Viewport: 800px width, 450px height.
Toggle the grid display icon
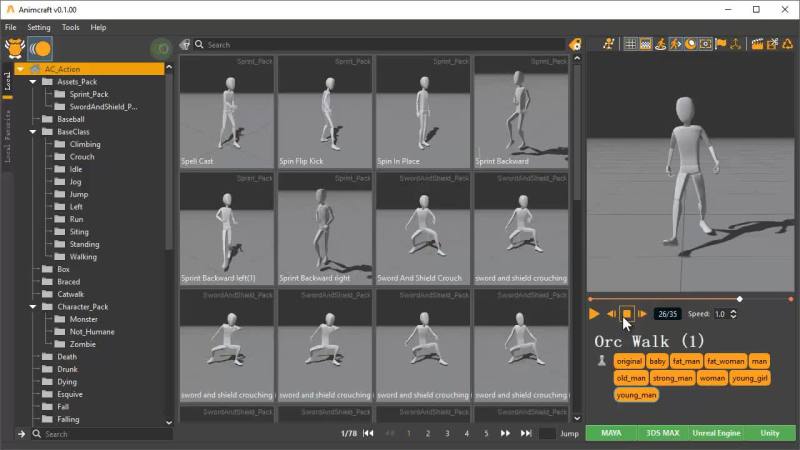pos(631,44)
